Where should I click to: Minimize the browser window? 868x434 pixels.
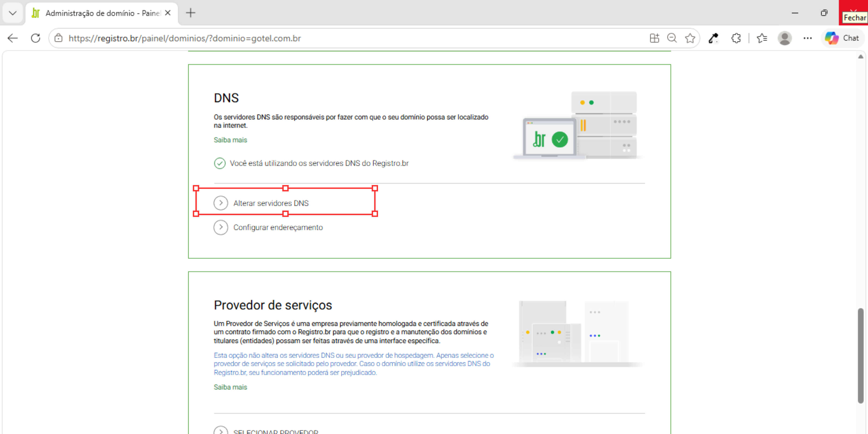point(795,13)
